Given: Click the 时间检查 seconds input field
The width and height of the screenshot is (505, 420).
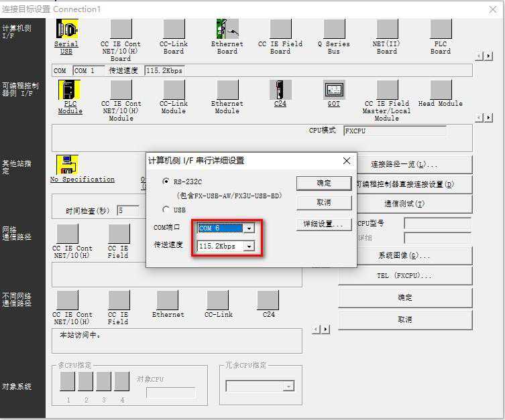Looking at the screenshot, I should (x=128, y=210).
